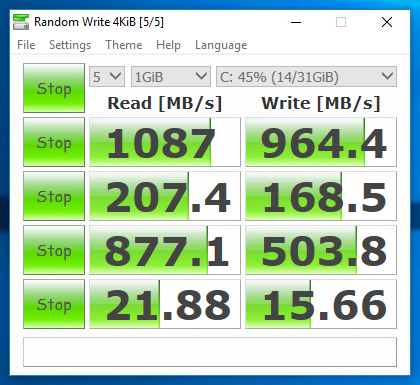Click the empty comment field at bottom
The height and width of the screenshot is (385, 420).
click(x=210, y=352)
